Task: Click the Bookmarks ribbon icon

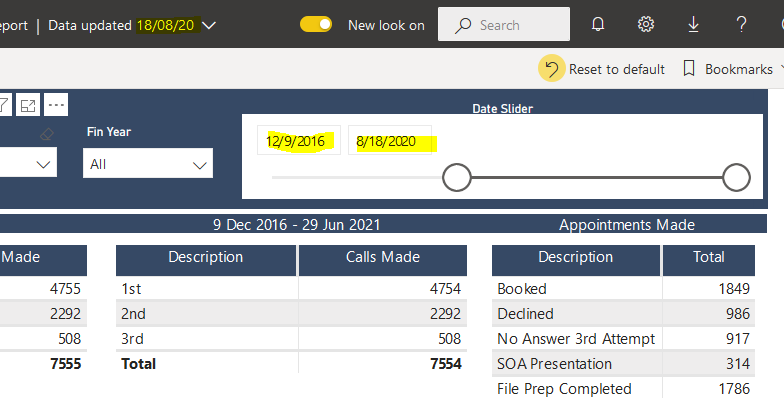Action: click(689, 68)
